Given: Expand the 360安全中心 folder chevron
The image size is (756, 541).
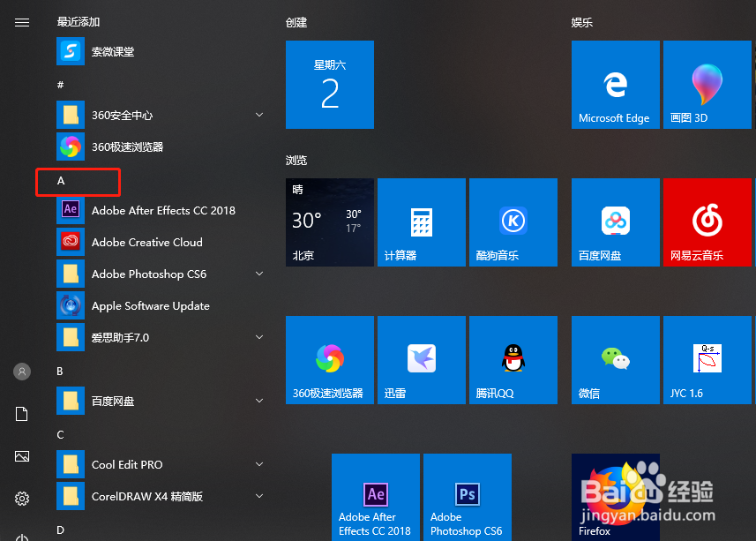Looking at the screenshot, I should (x=259, y=115).
